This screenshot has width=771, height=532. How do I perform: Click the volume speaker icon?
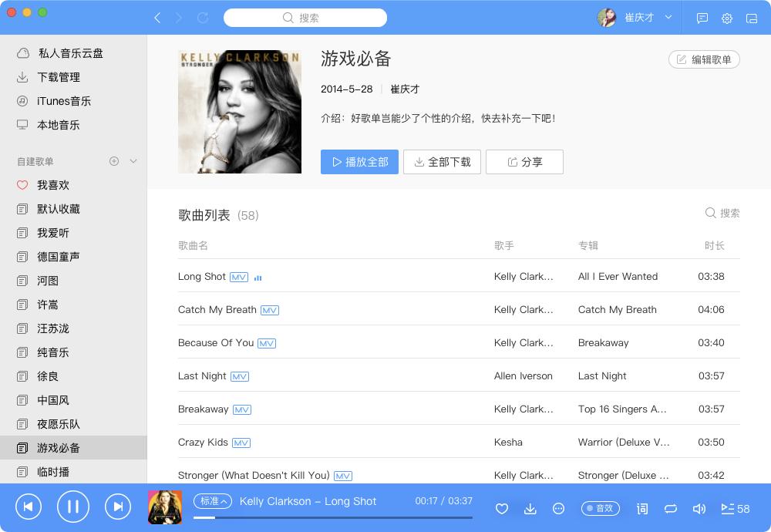click(x=699, y=508)
